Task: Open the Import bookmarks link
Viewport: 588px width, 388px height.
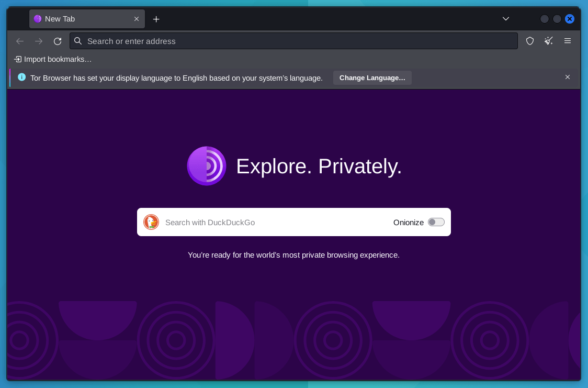Action: [52, 59]
